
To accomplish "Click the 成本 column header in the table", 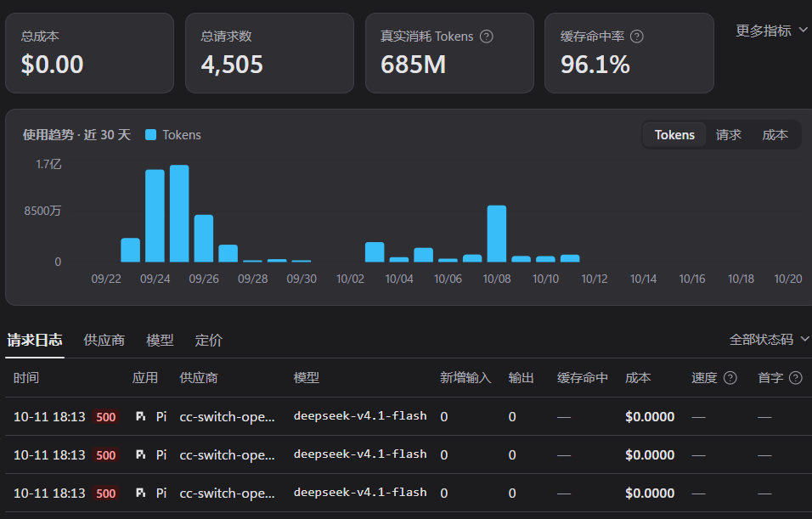I will coord(638,378).
